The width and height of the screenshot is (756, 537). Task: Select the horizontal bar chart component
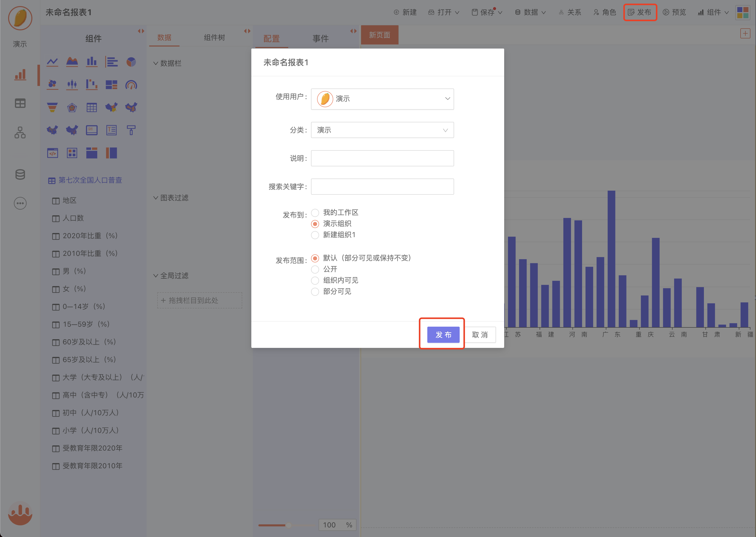112,62
